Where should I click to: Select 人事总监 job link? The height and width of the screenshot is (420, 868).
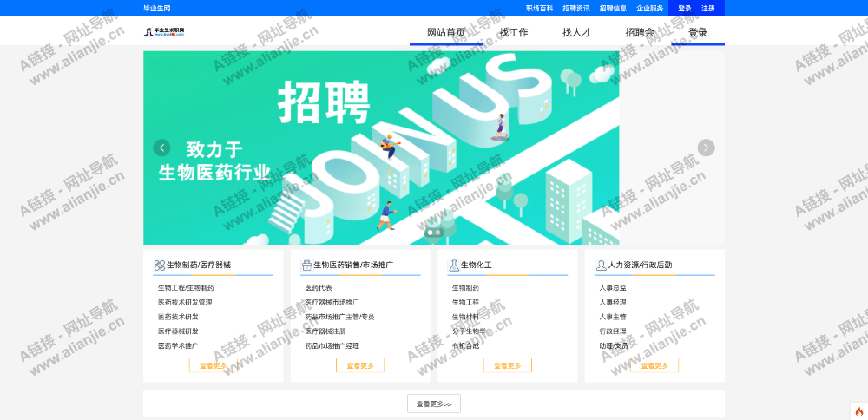click(613, 288)
